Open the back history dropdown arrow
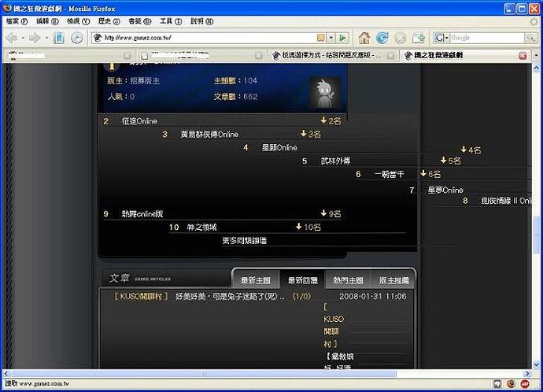 (23, 38)
